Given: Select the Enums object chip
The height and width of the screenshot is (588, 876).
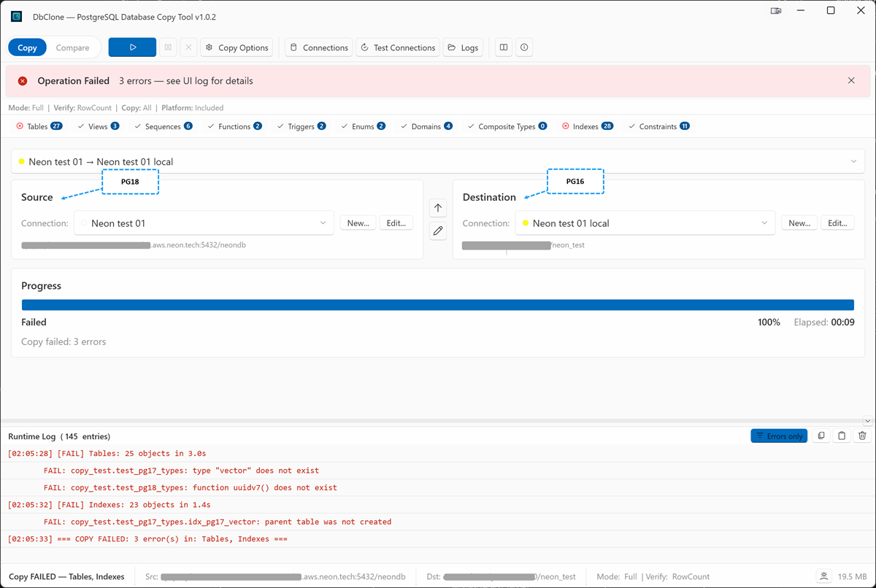Looking at the screenshot, I should pyautogui.click(x=363, y=126).
